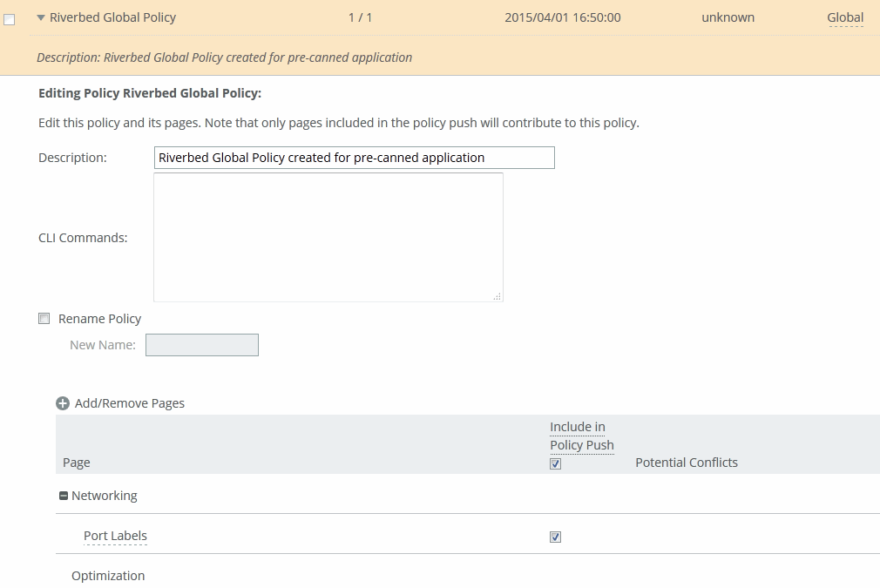The height and width of the screenshot is (588, 880).
Task: Click the Potential Conflicts column header
Action: (687, 463)
